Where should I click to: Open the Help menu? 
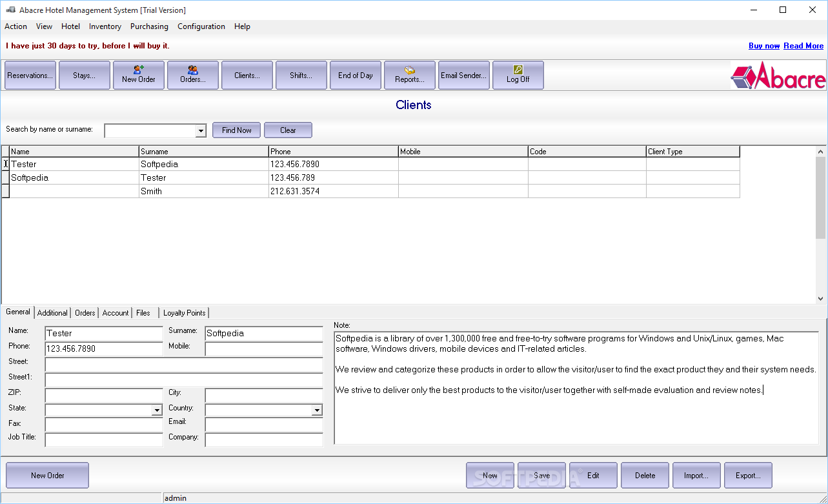coord(243,26)
